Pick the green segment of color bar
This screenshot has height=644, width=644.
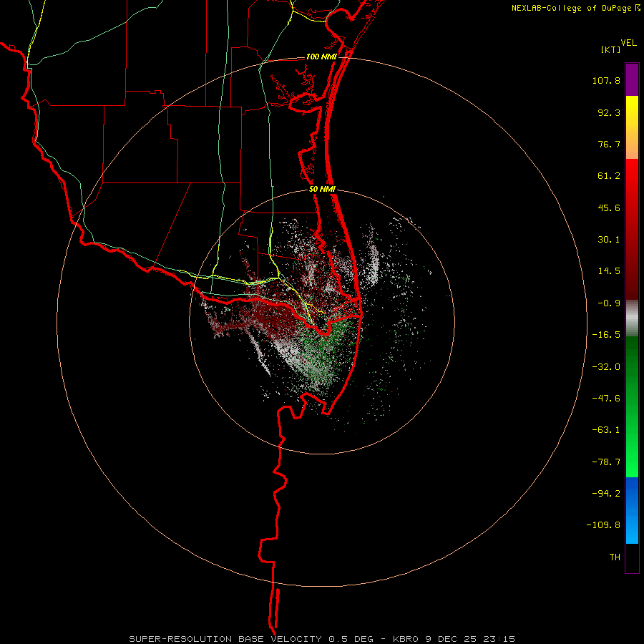[632, 406]
